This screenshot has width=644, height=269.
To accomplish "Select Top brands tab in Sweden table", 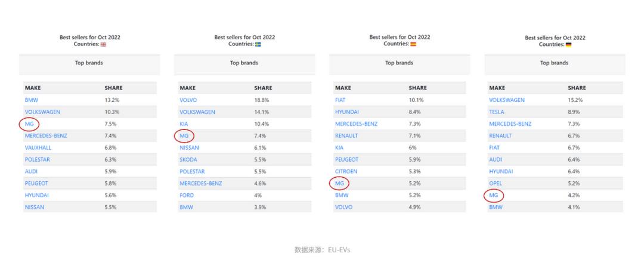I will (x=244, y=63).
